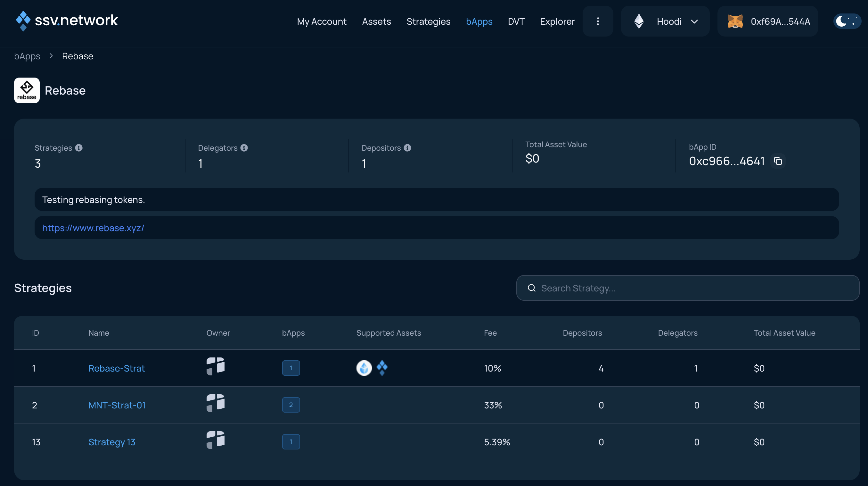Image resolution: width=868 pixels, height=486 pixels.
Task: Open Strategy 13 link
Action: click(x=111, y=442)
